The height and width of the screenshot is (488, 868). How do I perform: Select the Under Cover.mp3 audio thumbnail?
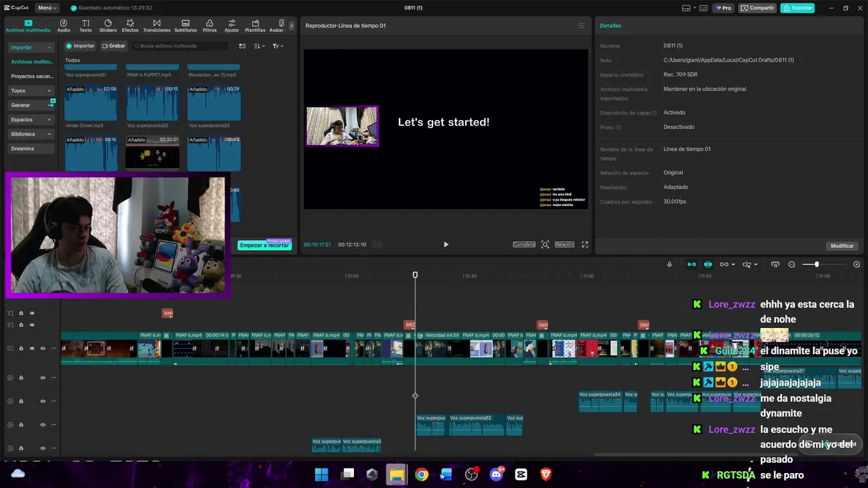[91, 102]
